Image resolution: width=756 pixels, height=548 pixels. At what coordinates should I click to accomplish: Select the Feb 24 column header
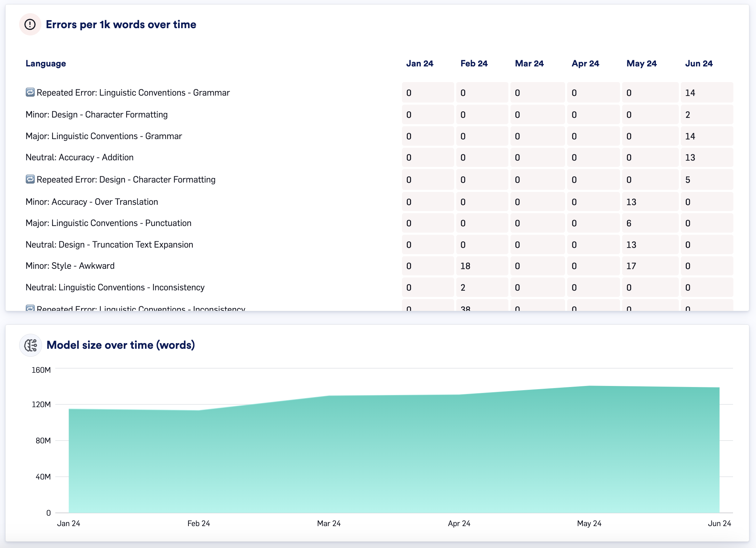click(474, 63)
